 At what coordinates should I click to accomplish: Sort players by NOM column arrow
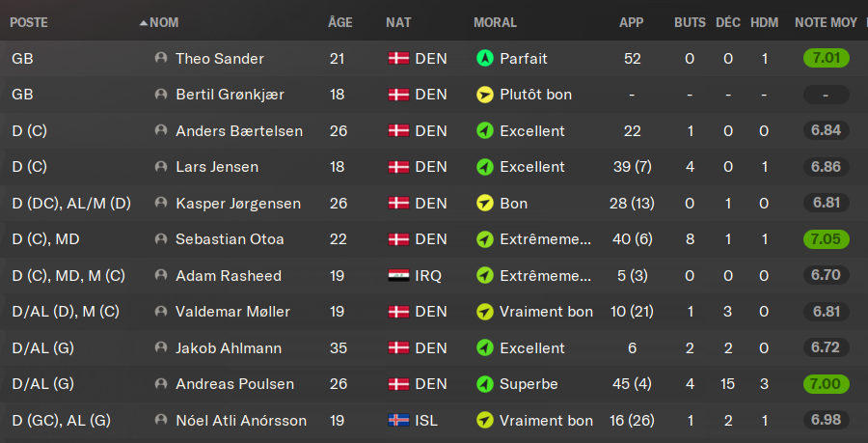pyautogui.click(x=144, y=22)
